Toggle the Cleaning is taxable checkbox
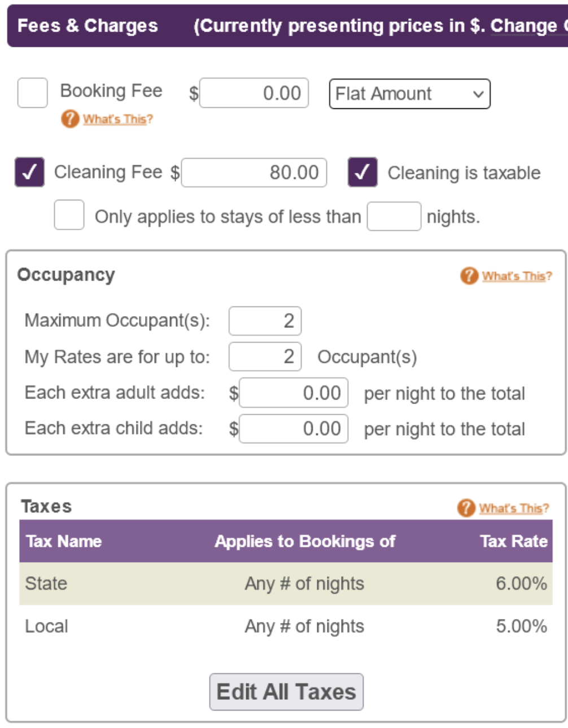Viewport: 568px width, 728px height. [x=362, y=173]
